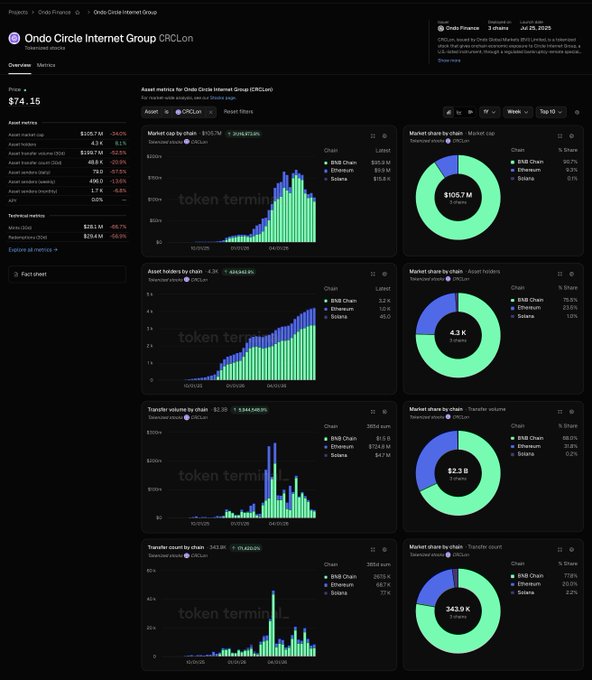592x680 pixels.
Task: Select the third chart type icon before 1Y
Action: pos(470,112)
